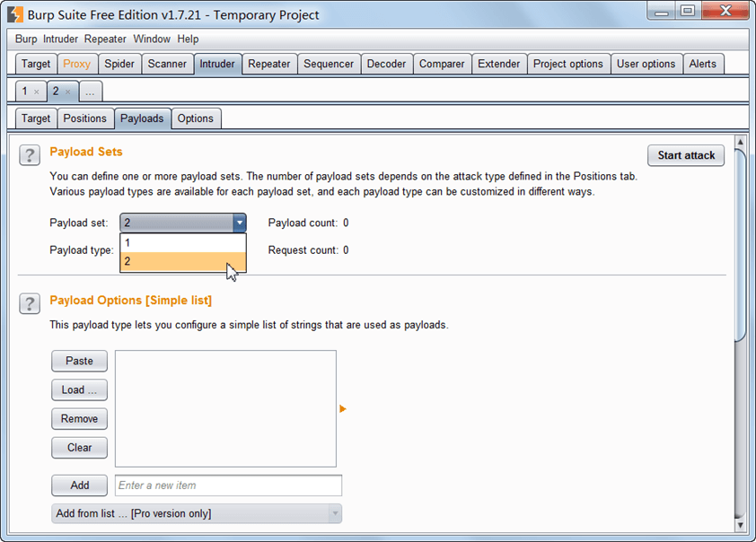The image size is (756, 542).
Task: Select the main Intruder tab
Action: (x=217, y=64)
